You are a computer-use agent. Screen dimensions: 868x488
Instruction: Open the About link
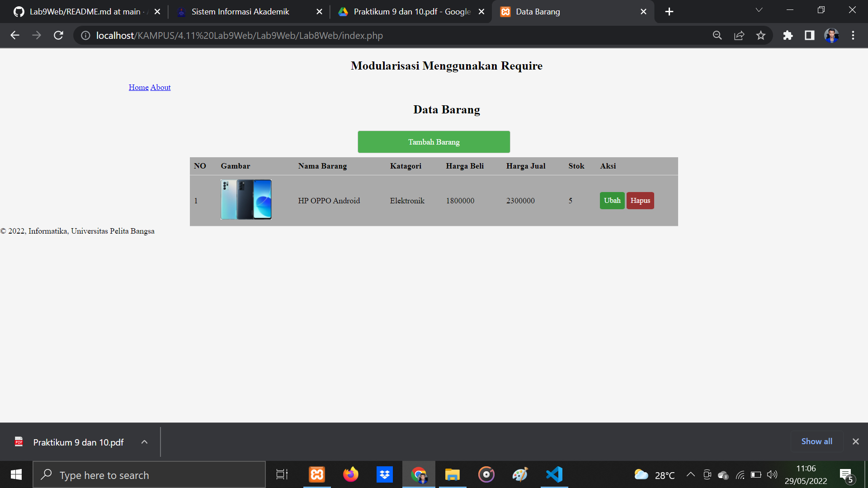coord(160,87)
